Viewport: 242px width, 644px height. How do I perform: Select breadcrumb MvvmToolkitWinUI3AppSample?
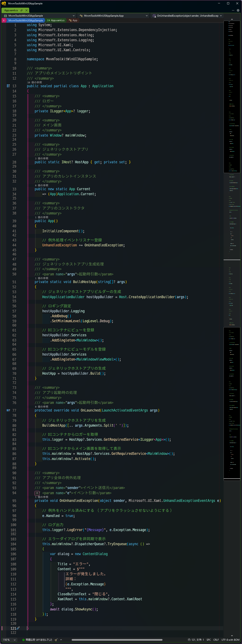(x=25, y=21)
